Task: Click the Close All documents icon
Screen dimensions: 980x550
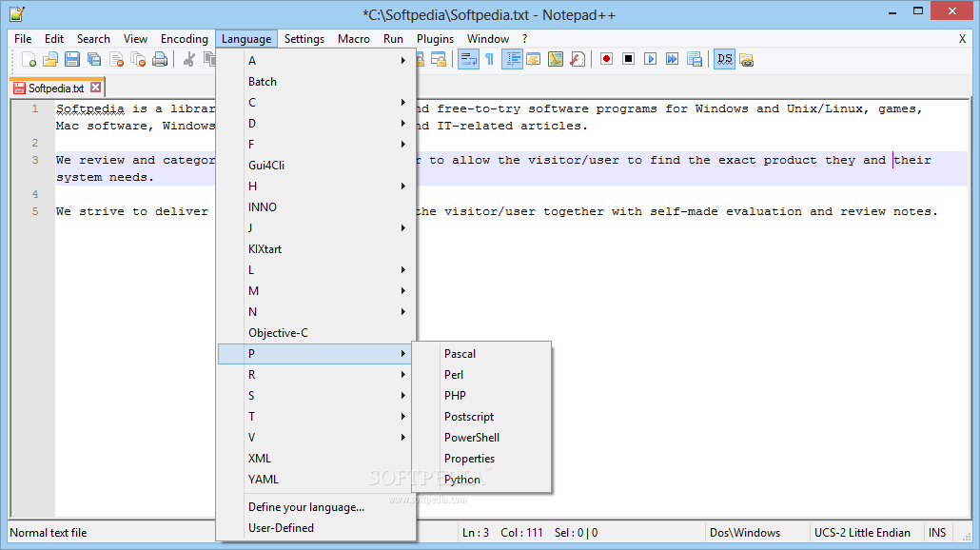Action: [138, 59]
